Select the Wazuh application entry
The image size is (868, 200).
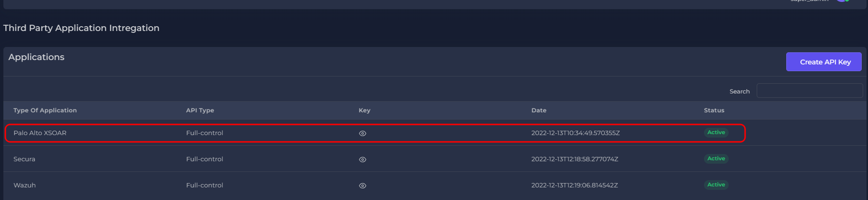[25, 185]
